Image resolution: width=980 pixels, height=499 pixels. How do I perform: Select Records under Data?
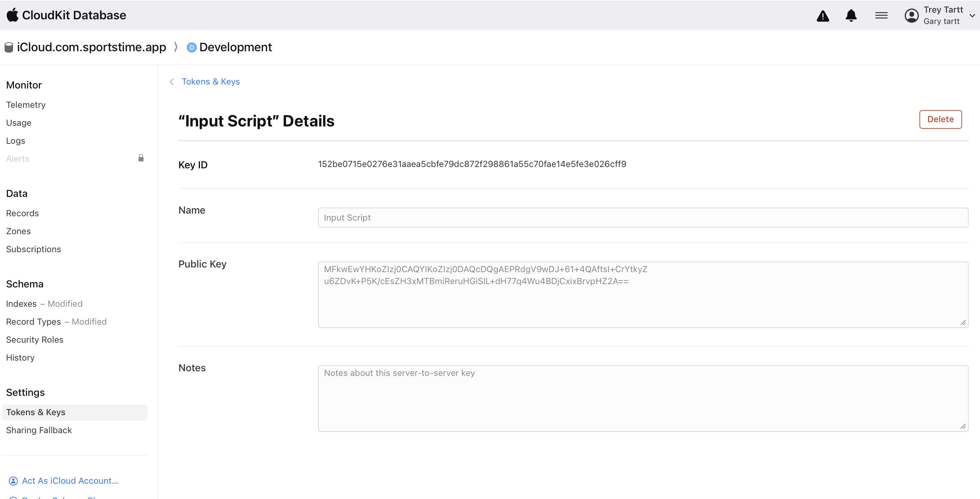(x=22, y=213)
